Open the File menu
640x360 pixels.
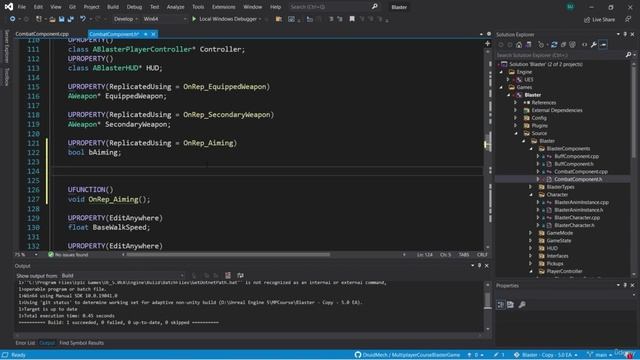click(22, 7)
